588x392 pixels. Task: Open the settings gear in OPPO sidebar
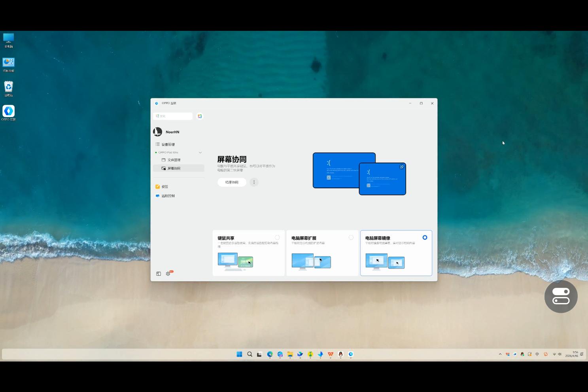coord(168,274)
